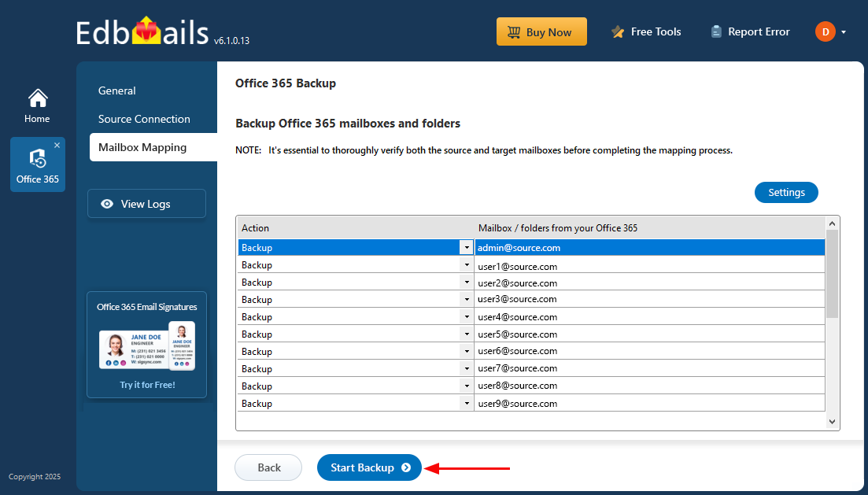Go Back to previous step
The image size is (868, 495).
pyautogui.click(x=268, y=468)
